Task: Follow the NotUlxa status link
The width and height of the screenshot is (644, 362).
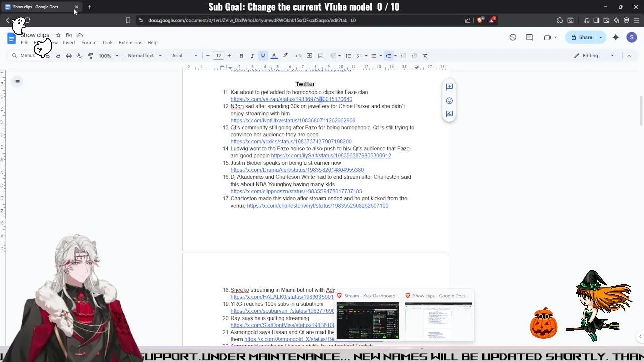Action: point(293,121)
